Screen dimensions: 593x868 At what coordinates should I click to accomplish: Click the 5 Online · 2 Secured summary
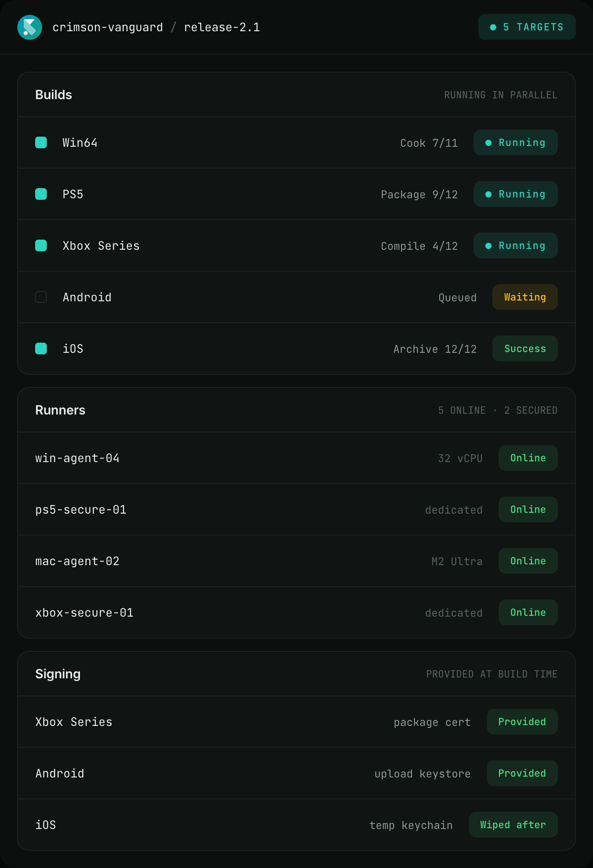[498, 410]
